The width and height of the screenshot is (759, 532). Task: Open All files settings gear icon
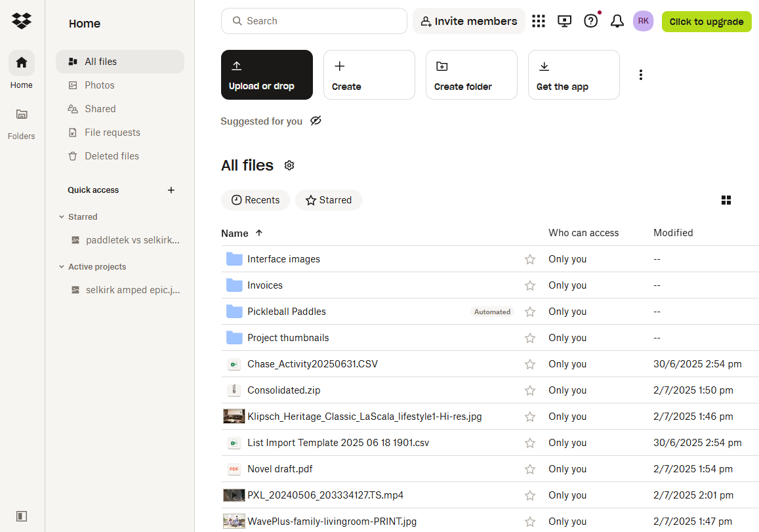click(289, 165)
